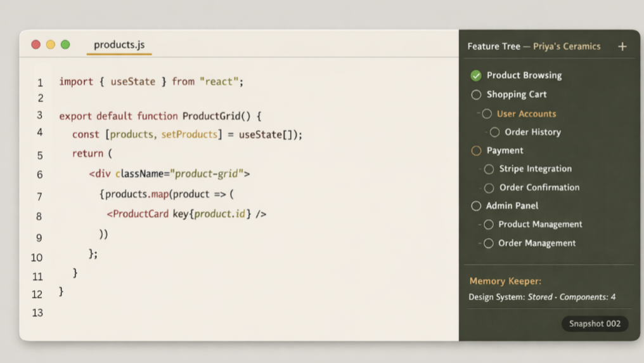This screenshot has width=644, height=363.
Task: Click the Admin Panel status circle
Action: (x=476, y=206)
